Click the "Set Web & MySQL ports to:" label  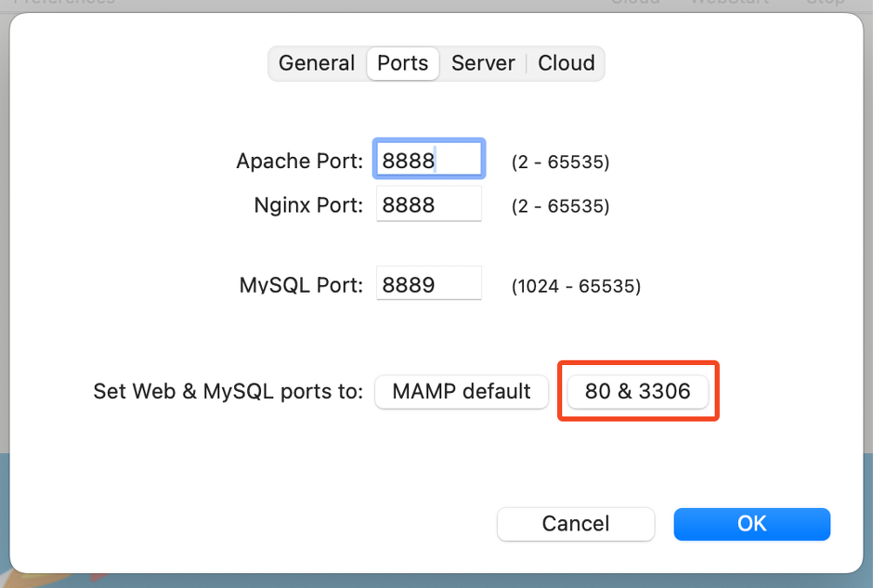pos(228,391)
